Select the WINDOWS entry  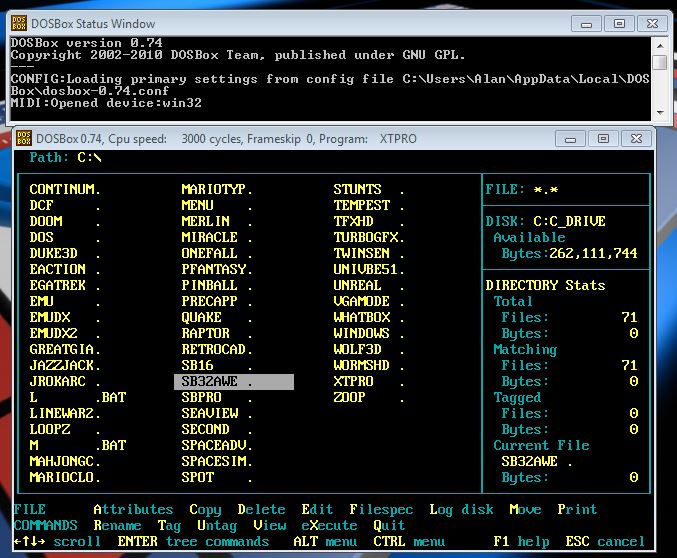coord(369,333)
